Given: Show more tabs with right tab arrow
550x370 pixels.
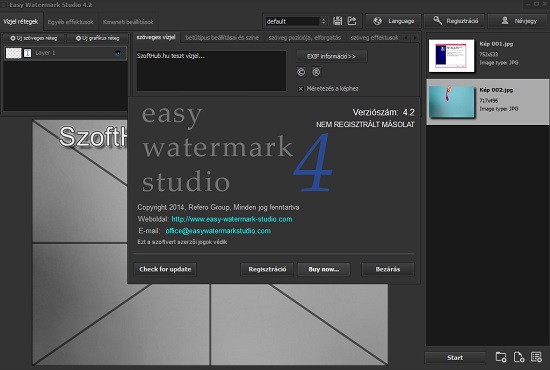Looking at the screenshot, I should point(415,37).
